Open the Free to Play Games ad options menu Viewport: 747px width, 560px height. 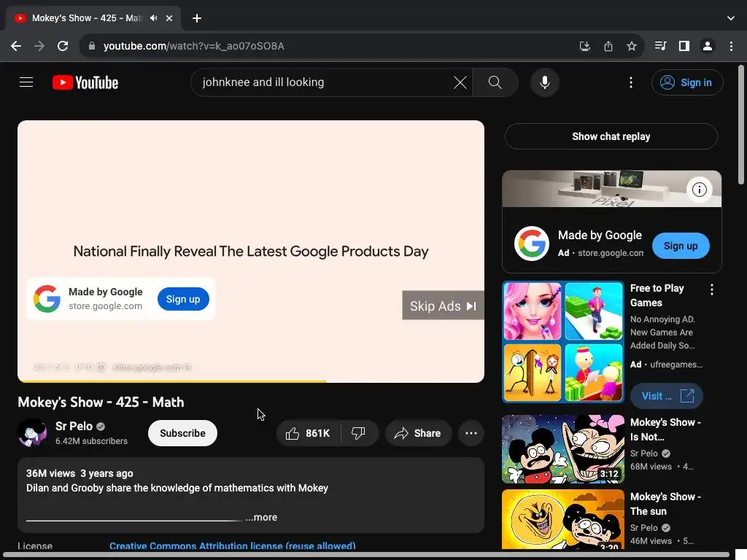click(712, 289)
